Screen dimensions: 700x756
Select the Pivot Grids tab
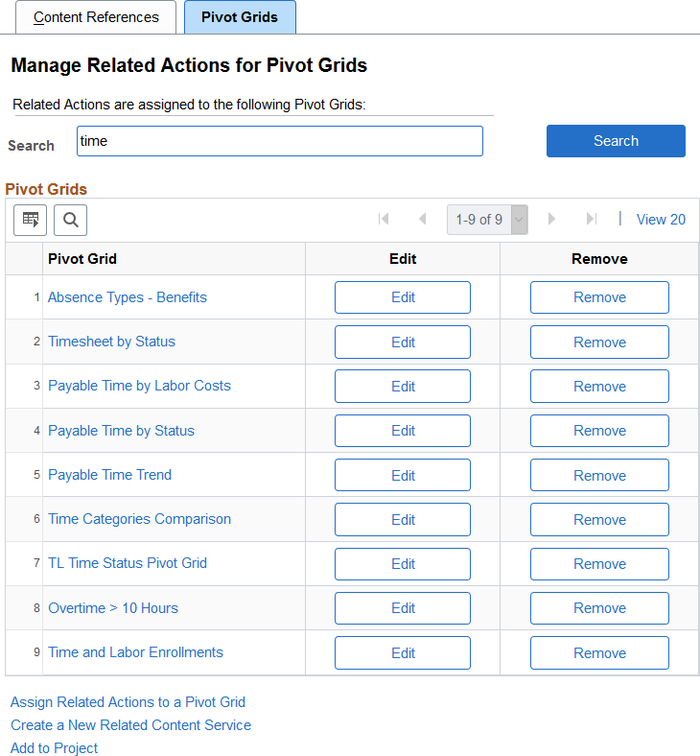click(240, 17)
